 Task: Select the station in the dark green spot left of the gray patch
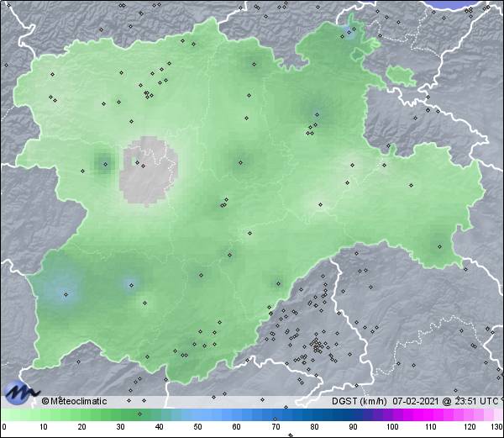pyautogui.click(x=105, y=164)
